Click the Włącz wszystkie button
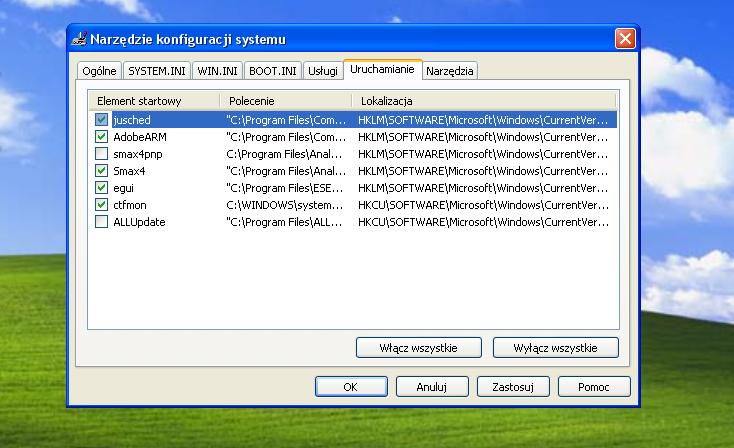The width and height of the screenshot is (734, 448). (418, 348)
